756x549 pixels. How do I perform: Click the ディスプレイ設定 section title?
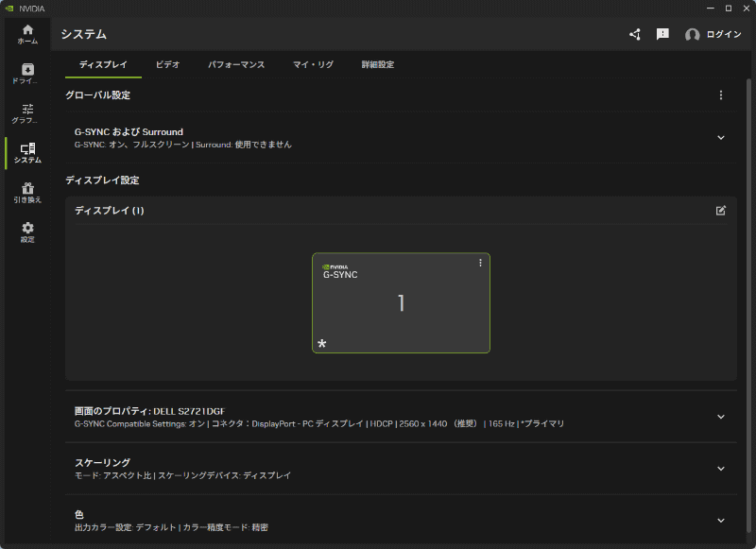click(102, 180)
